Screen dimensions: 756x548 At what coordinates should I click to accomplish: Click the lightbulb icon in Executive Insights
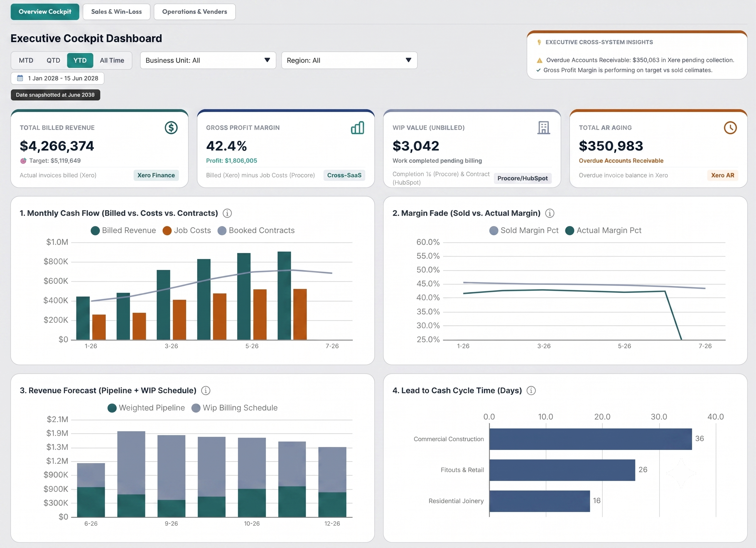pyautogui.click(x=539, y=42)
